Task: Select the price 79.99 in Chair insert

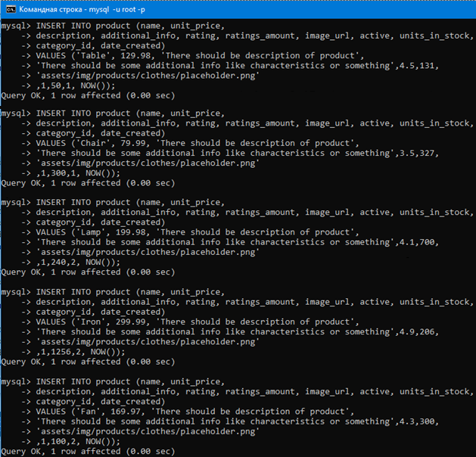Action: point(133,143)
